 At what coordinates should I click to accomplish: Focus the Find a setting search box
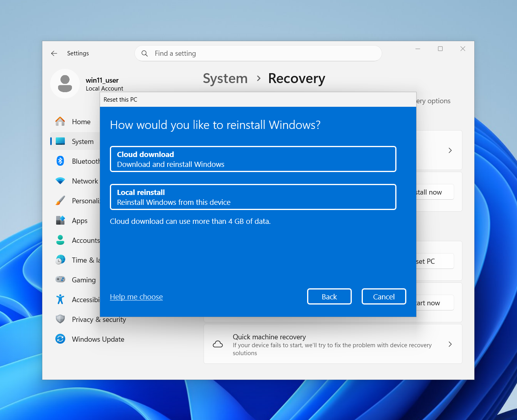258,53
